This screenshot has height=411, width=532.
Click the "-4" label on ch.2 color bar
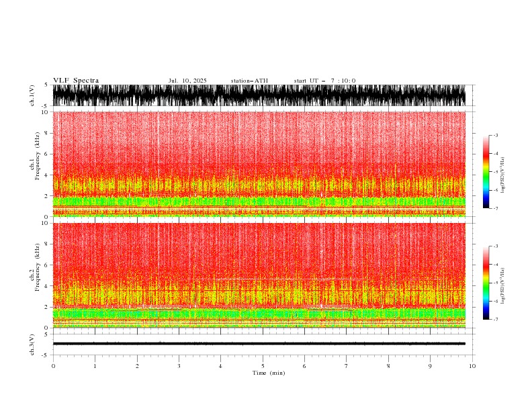[496, 265]
